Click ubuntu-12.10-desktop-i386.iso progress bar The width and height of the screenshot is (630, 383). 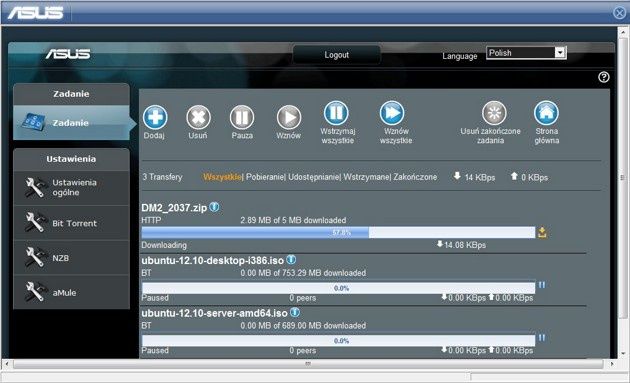pos(338,288)
